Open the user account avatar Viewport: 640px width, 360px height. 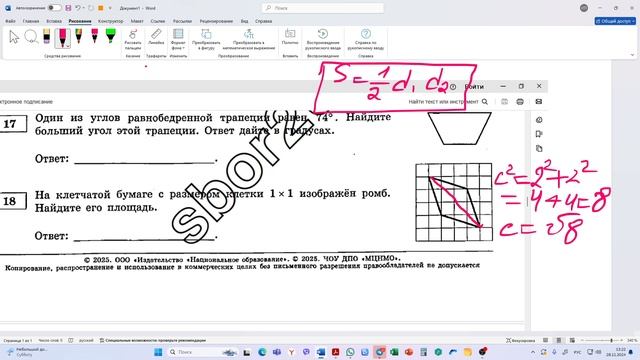point(584,8)
